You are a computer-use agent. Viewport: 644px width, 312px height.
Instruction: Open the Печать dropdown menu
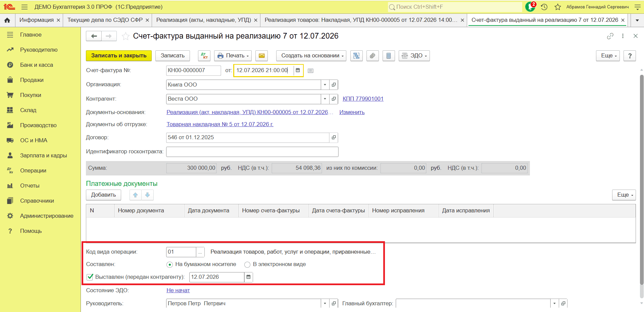[233, 56]
